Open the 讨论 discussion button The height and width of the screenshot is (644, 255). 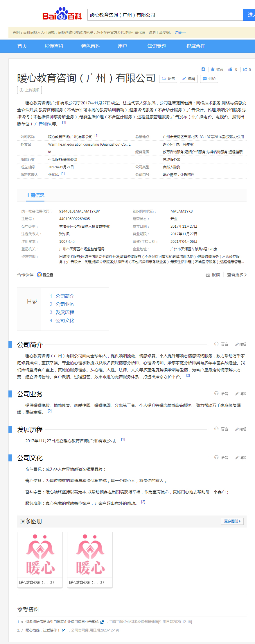pos(209,79)
